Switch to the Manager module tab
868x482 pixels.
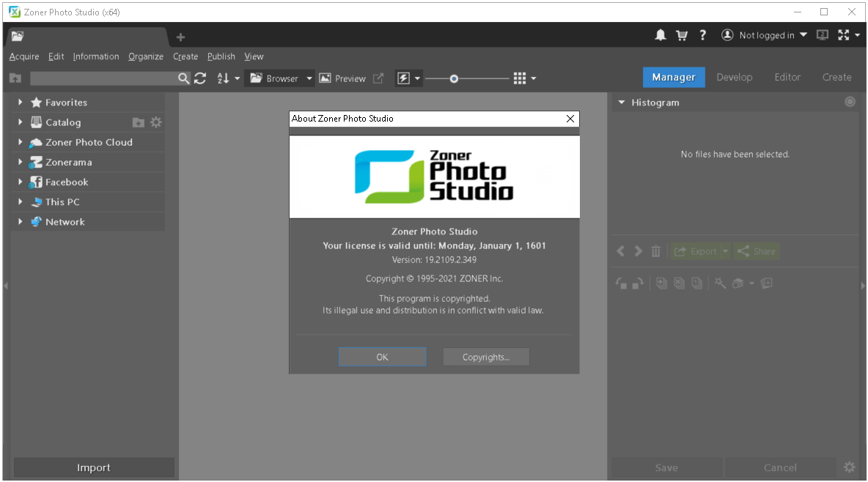[674, 77]
